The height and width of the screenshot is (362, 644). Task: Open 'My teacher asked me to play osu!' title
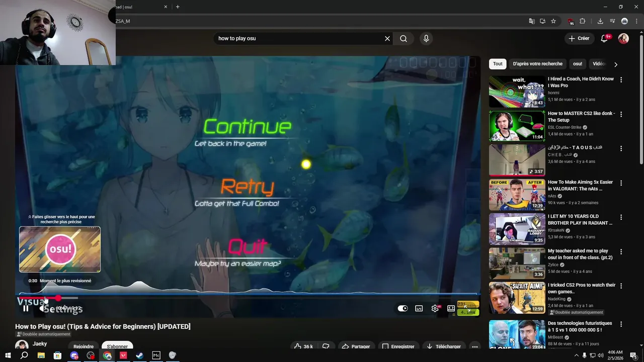(580, 254)
